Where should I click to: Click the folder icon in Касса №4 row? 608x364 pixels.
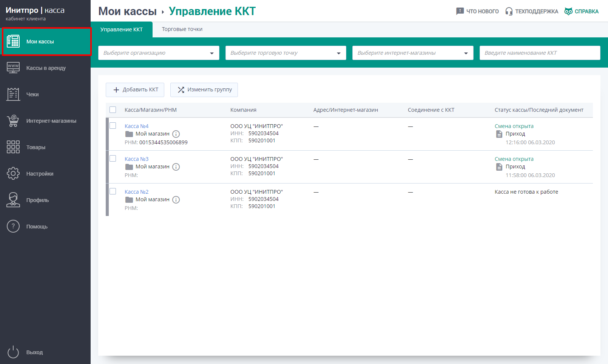click(x=129, y=134)
